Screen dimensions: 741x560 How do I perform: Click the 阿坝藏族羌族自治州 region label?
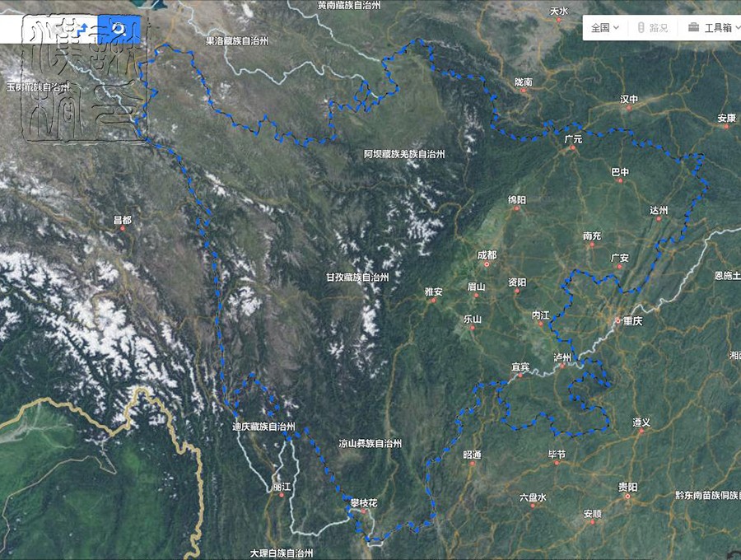tap(404, 154)
